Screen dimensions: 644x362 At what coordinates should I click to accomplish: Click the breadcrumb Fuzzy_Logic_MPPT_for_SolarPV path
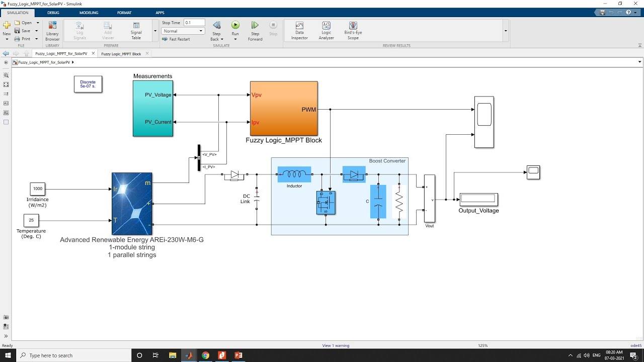pos(44,62)
